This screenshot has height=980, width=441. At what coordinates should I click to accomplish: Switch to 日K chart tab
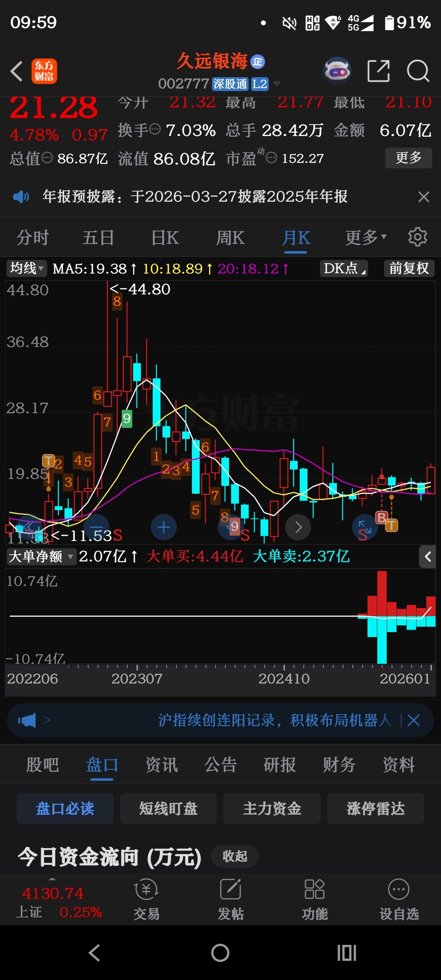(165, 238)
